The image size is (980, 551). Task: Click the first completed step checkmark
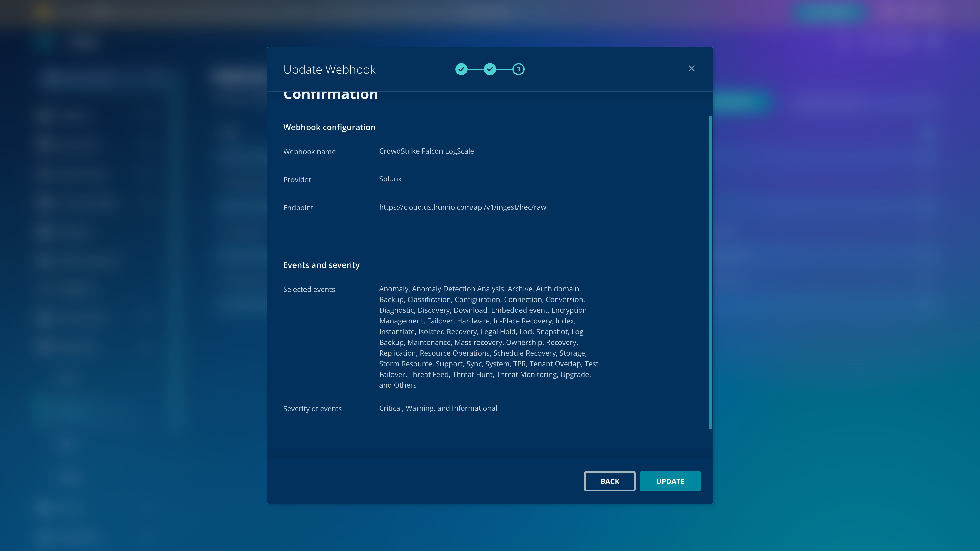tap(461, 69)
